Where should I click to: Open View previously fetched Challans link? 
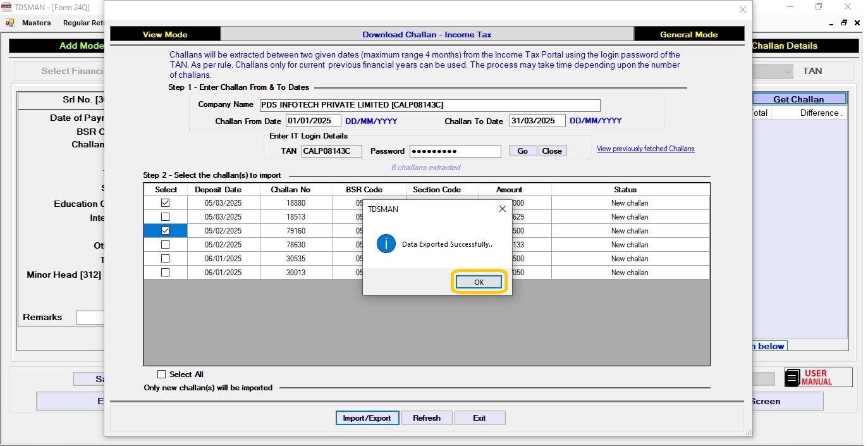tap(645, 149)
